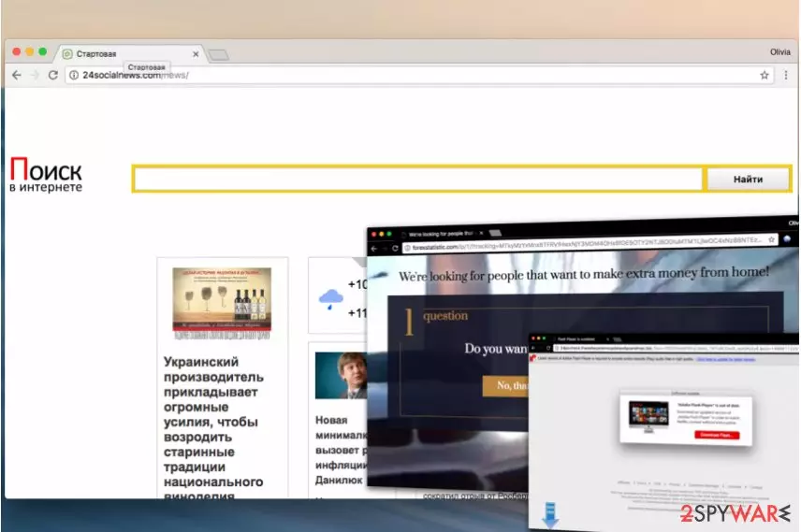This screenshot has height=532, width=801.
Task: Click the Поиск в интернете logo
Action: [x=46, y=175]
